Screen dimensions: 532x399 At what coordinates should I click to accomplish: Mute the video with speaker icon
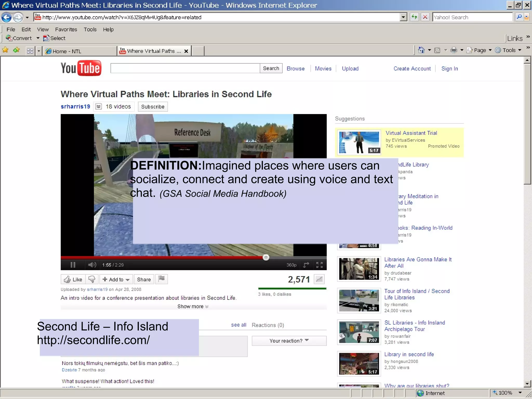click(92, 265)
